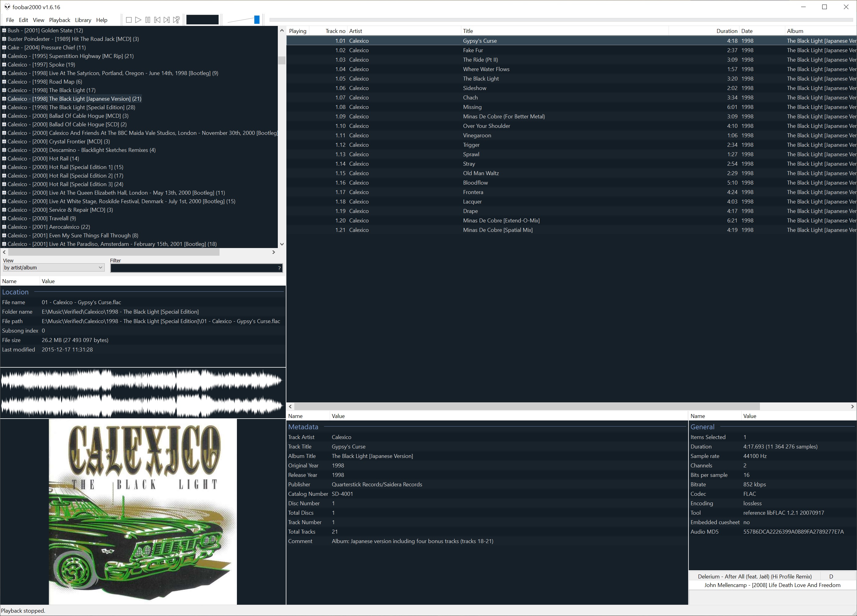Open the Library menu
The image size is (857, 616).
(83, 20)
